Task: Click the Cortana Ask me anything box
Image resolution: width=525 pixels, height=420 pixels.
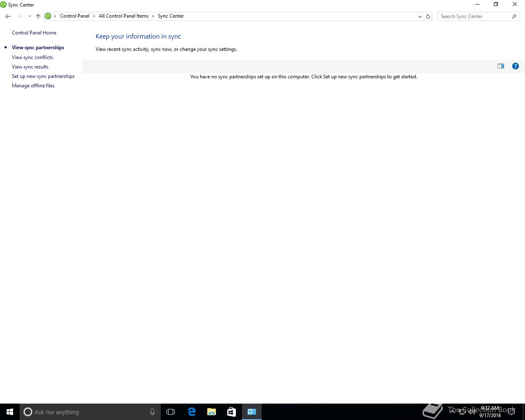Action: tap(90, 412)
